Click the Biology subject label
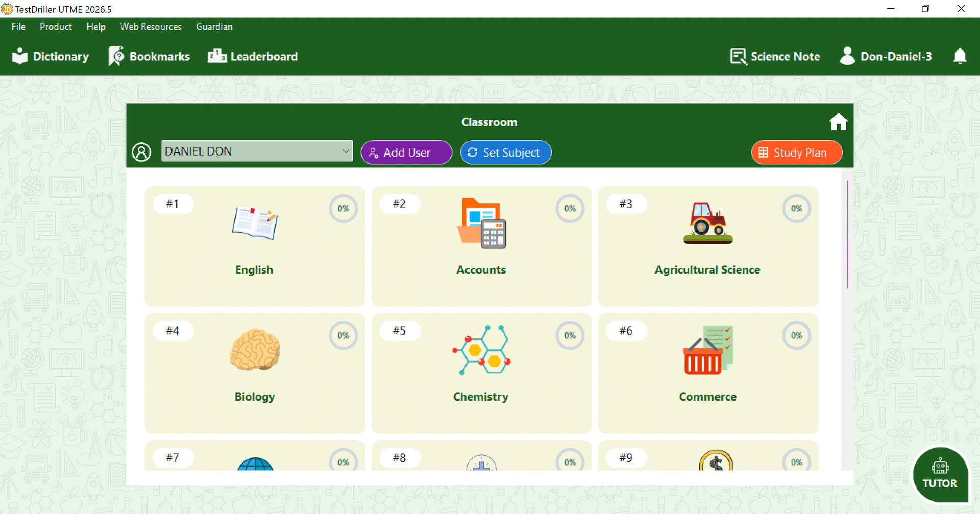 [x=255, y=397]
